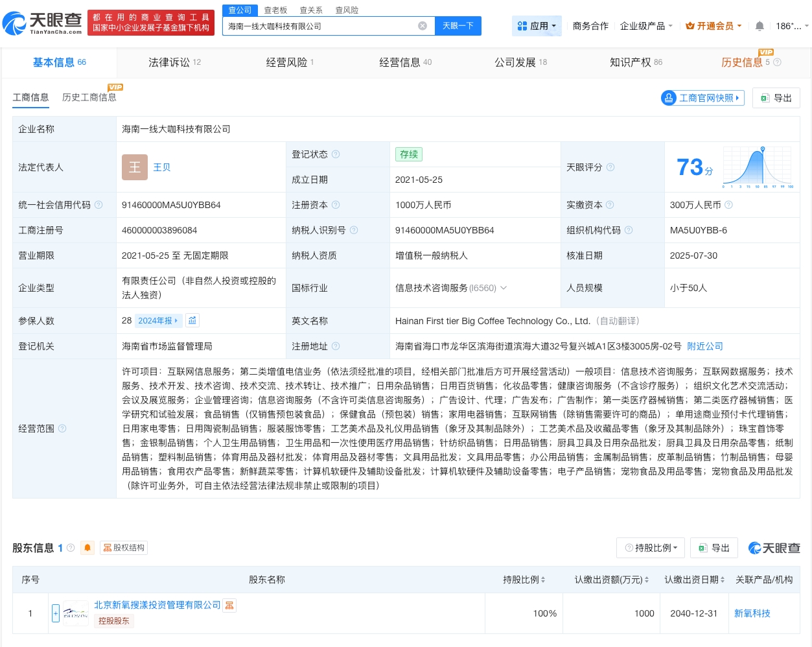Image resolution: width=812 pixels, height=647 pixels.
Task: Click the info icon beside 登记状态
Action: (x=336, y=154)
